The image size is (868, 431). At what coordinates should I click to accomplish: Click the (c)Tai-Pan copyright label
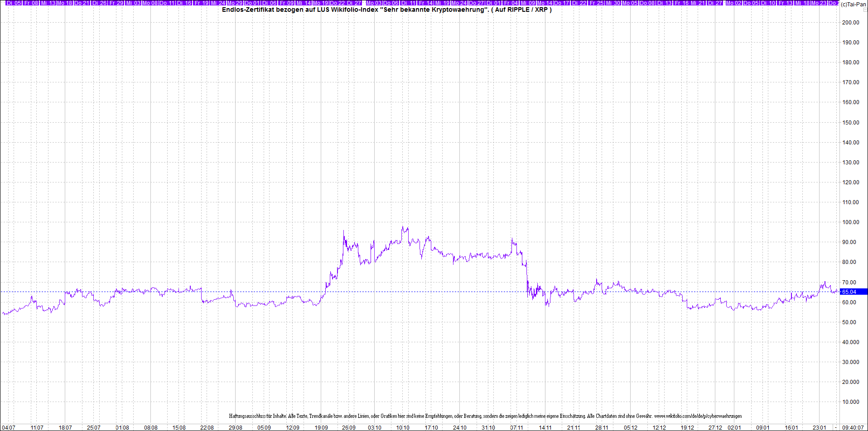[x=853, y=4]
